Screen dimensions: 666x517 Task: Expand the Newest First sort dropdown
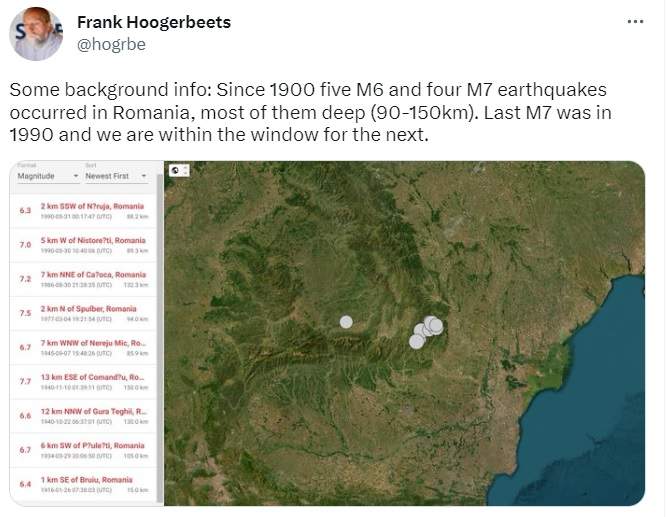pyautogui.click(x=116, y=176)
